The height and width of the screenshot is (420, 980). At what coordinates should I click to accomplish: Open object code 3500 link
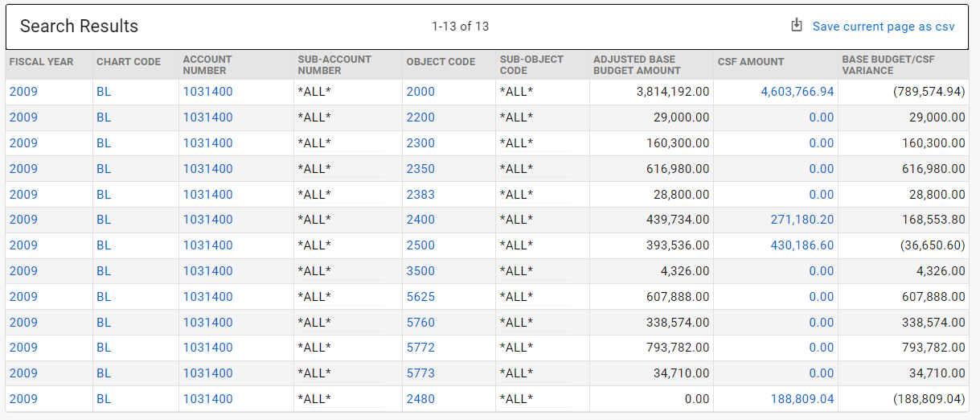(x=420, y=271)
